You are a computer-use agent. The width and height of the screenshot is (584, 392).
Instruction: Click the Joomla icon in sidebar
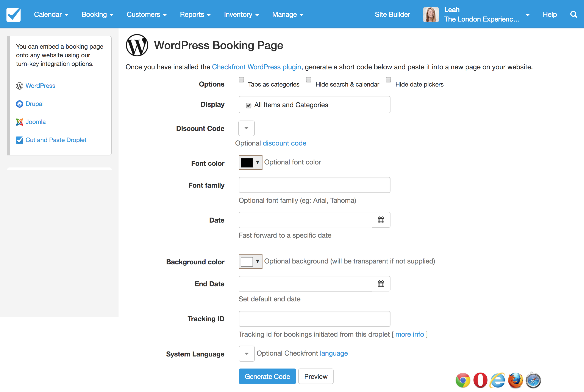[x=20, y=122]
